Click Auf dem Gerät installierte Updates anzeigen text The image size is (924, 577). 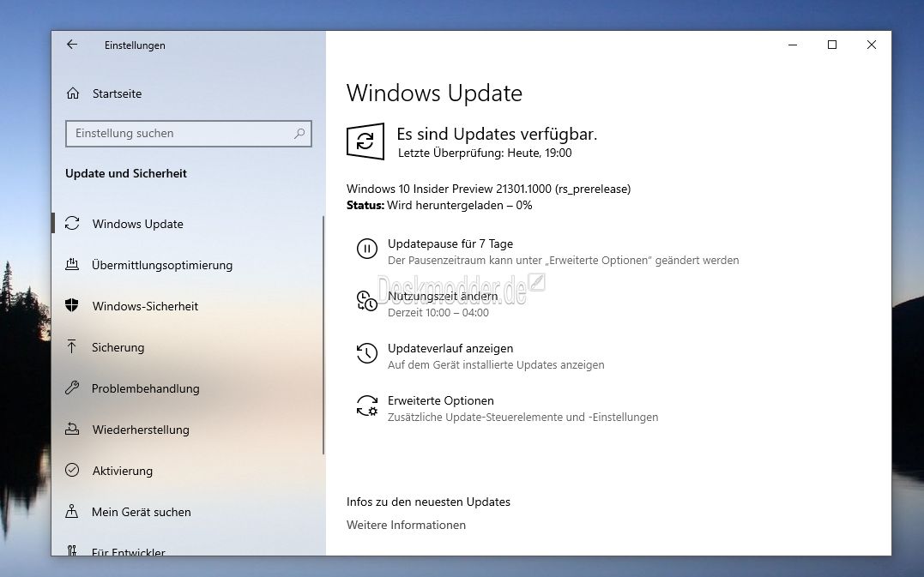[496, 365]
